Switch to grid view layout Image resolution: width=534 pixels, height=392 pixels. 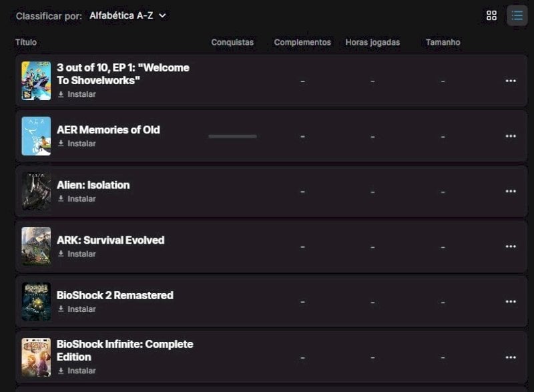point(491,15)
